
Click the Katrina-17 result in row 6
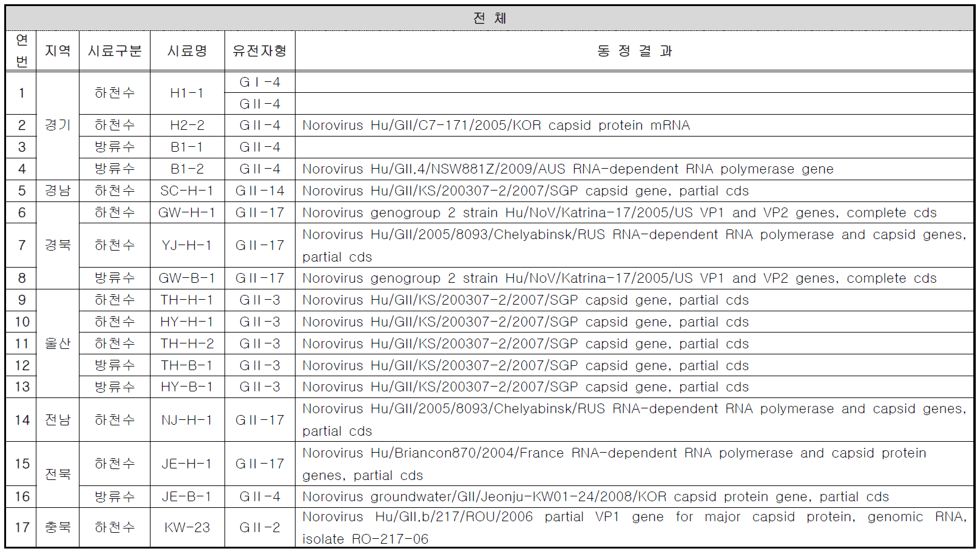point(619,212)
